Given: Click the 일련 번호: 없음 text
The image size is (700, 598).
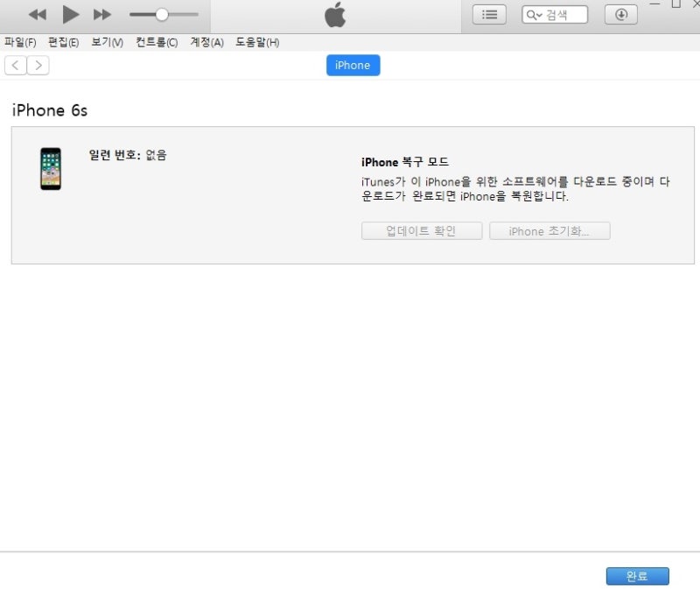Looking at the screenshot, I should point(128,155).
